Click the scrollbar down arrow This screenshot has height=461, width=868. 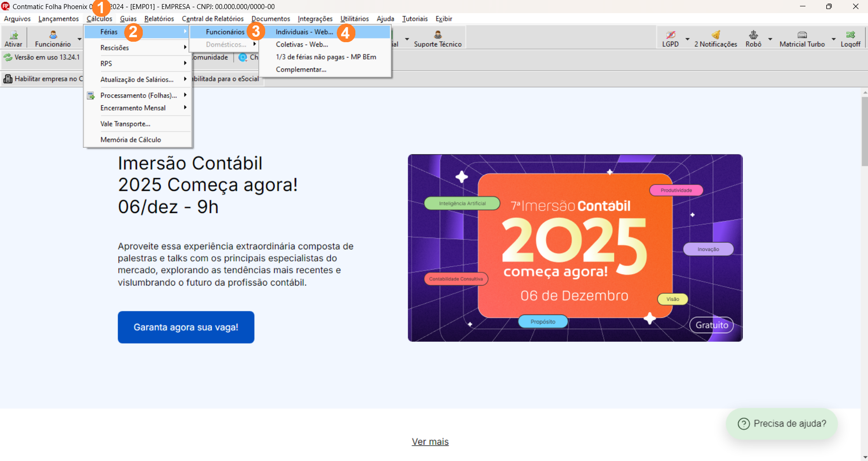click(x=864, y=457)
